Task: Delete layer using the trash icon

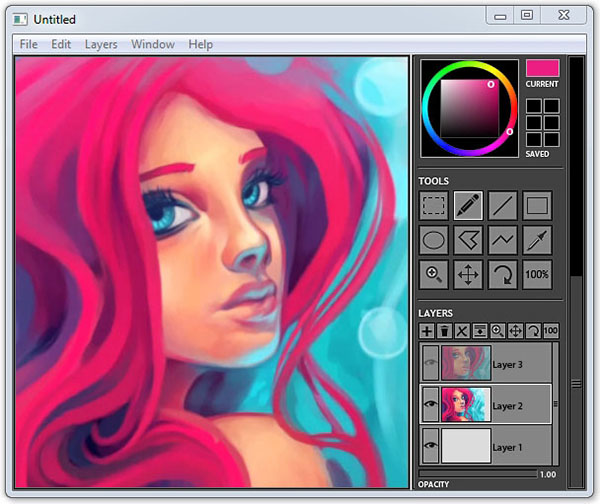Action: 444,331
